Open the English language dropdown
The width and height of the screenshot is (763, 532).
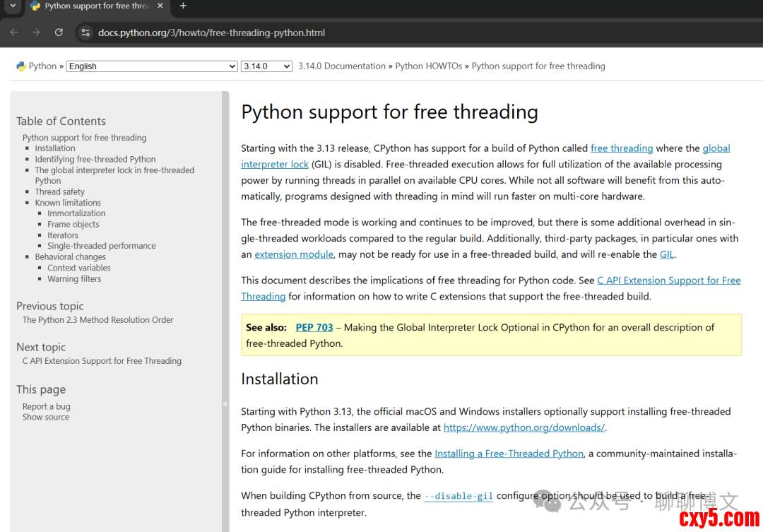point(151,66)
